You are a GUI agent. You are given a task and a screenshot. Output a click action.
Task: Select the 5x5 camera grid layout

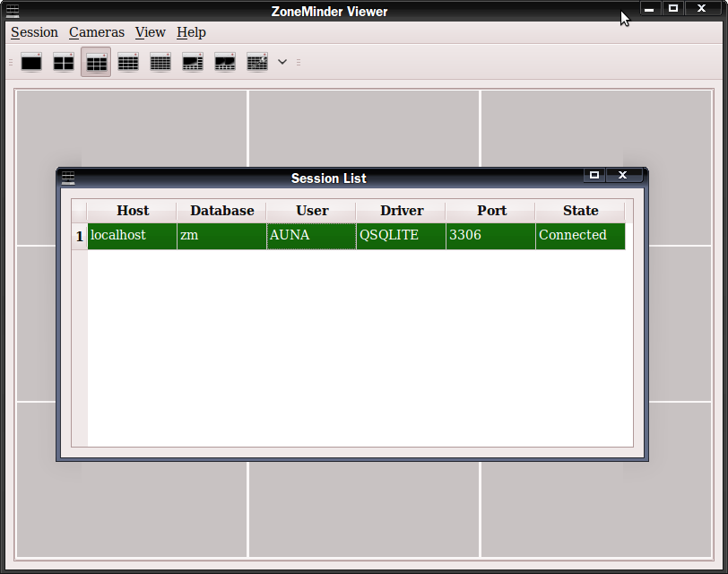[160, 62]
